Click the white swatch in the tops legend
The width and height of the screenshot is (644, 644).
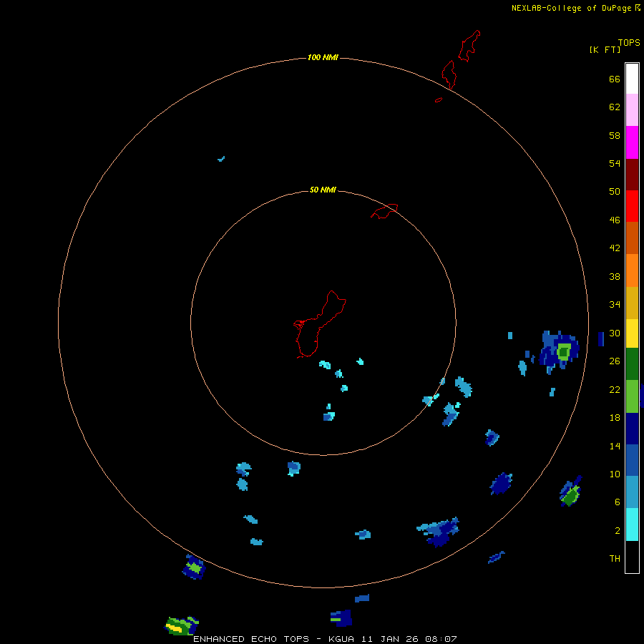click(632, 79)
